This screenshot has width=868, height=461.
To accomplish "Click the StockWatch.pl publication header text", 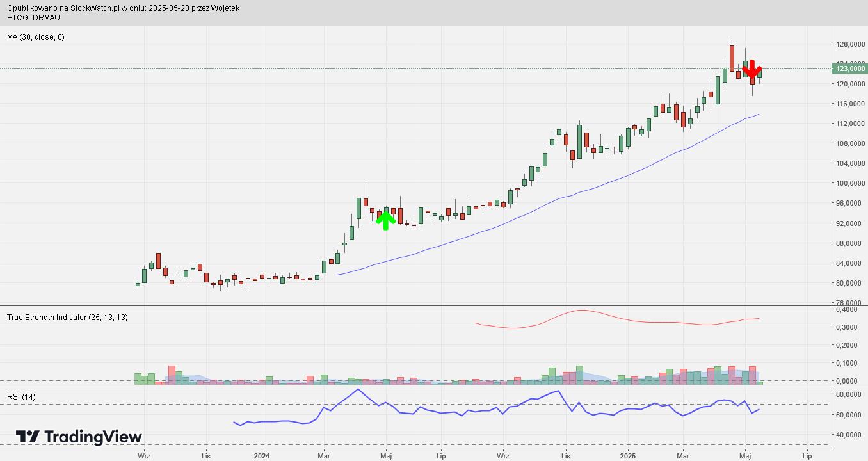I will point(124,8).
